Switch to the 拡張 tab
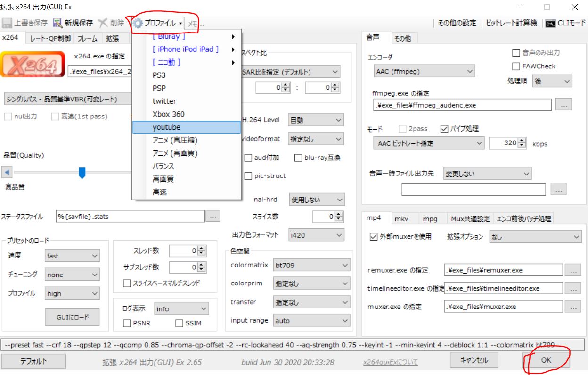Screen dimensions: 588x375 [113, 39]
